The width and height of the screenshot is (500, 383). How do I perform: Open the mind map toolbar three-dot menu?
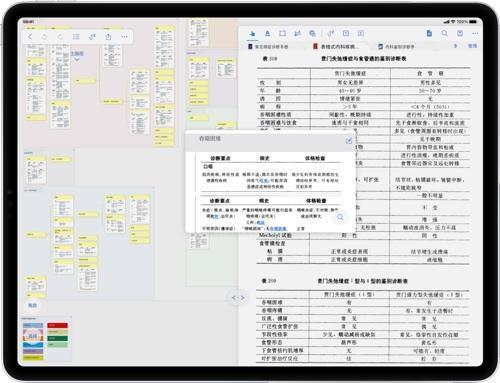click(124, 37)
